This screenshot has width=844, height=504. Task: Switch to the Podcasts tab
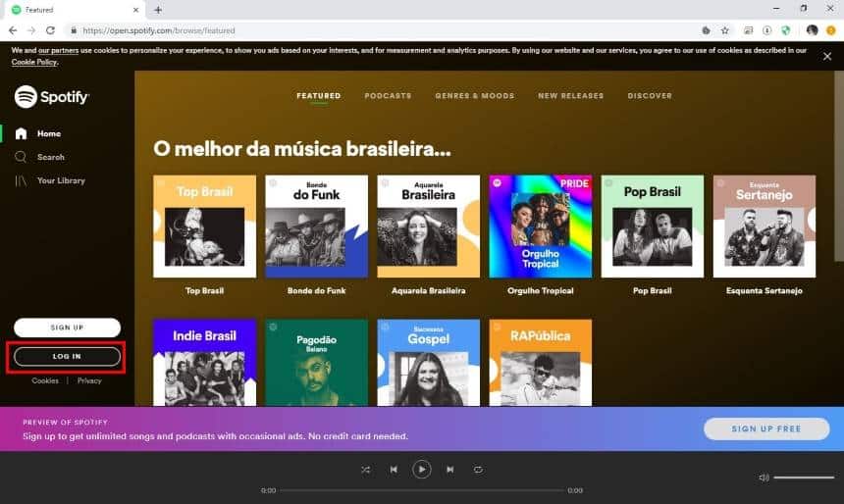(x=388, y=96)
